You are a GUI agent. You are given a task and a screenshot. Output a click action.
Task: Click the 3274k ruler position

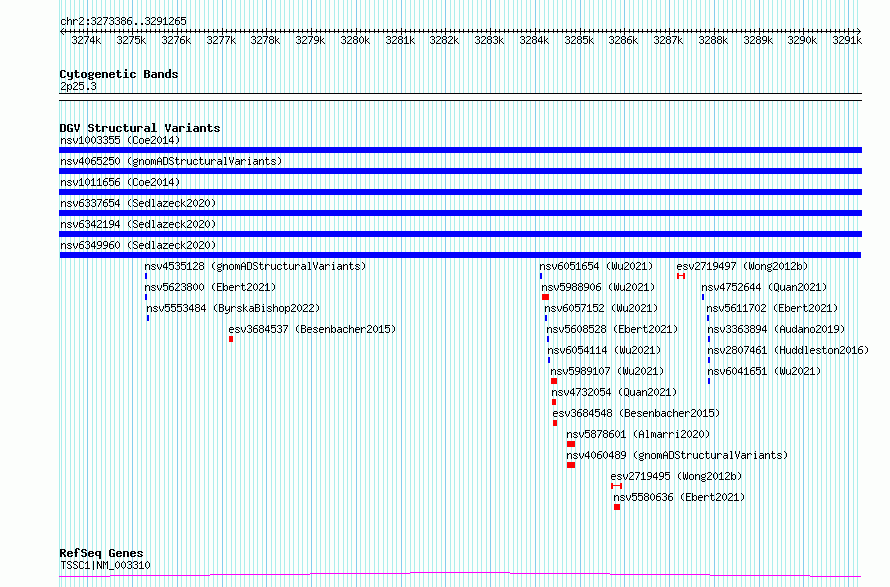86,40
